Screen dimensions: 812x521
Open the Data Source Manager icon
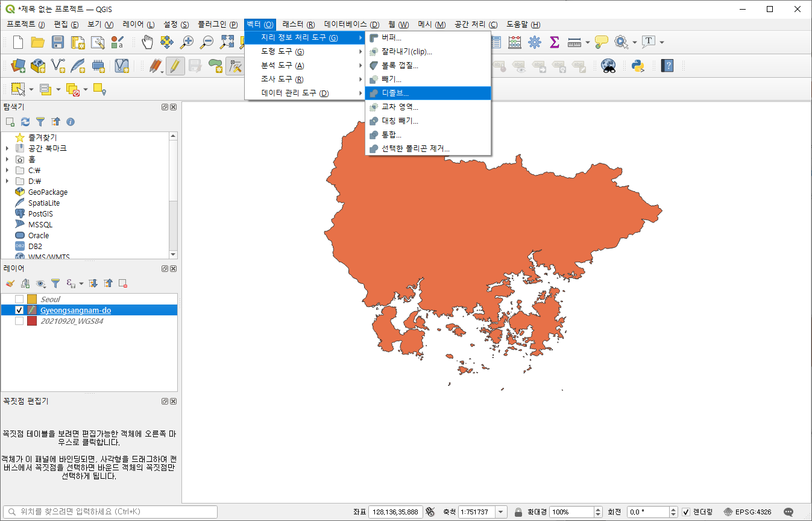(18, 65)
